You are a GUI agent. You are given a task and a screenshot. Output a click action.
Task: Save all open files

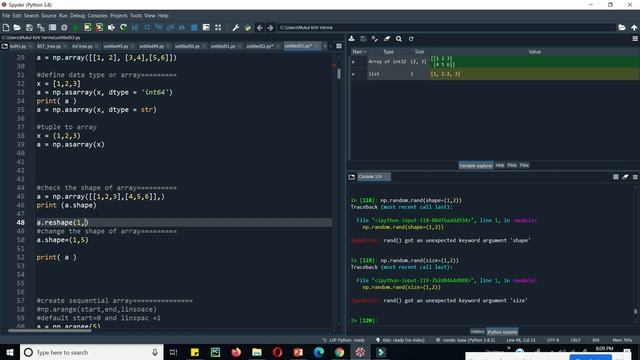tap(41, 27)
